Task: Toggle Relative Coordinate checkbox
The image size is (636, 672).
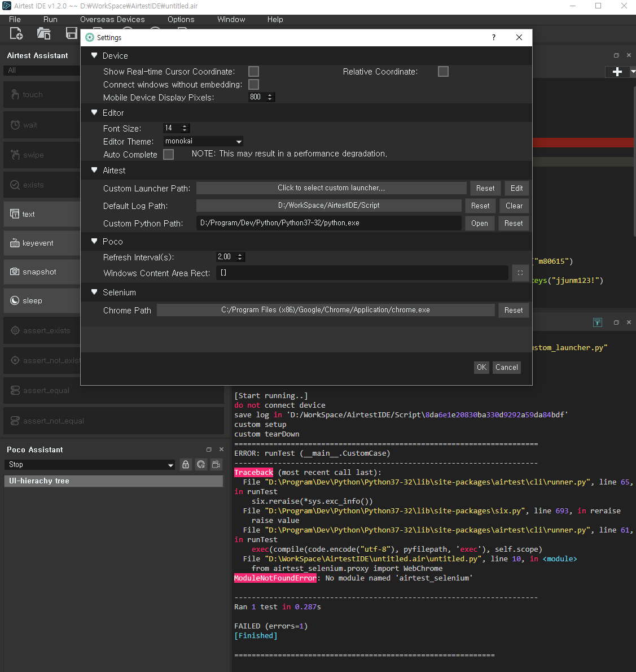Action: [443, 72]
